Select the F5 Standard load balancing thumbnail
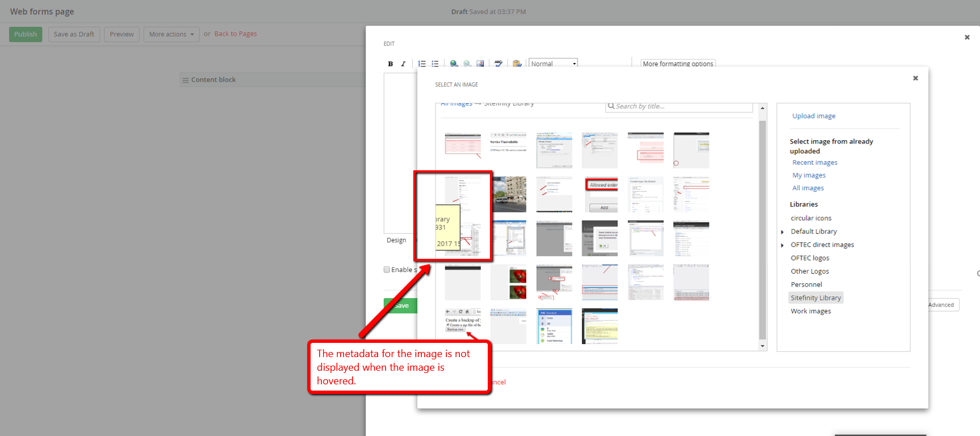The image size is (980, 436). coord(554,326)
